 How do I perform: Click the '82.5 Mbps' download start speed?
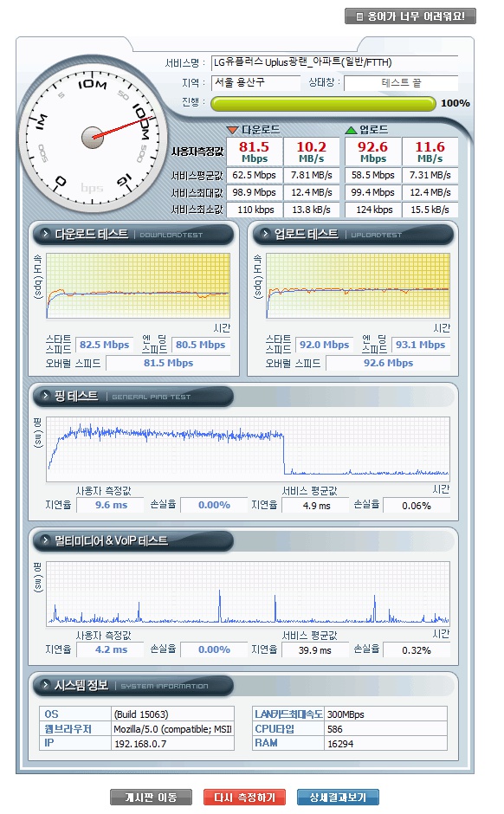104,345
